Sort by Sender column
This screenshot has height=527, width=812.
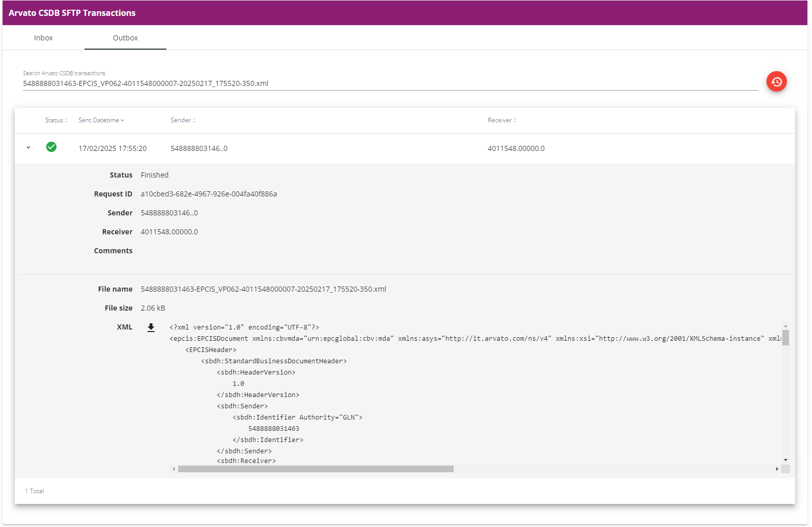(x=183, y=120)
